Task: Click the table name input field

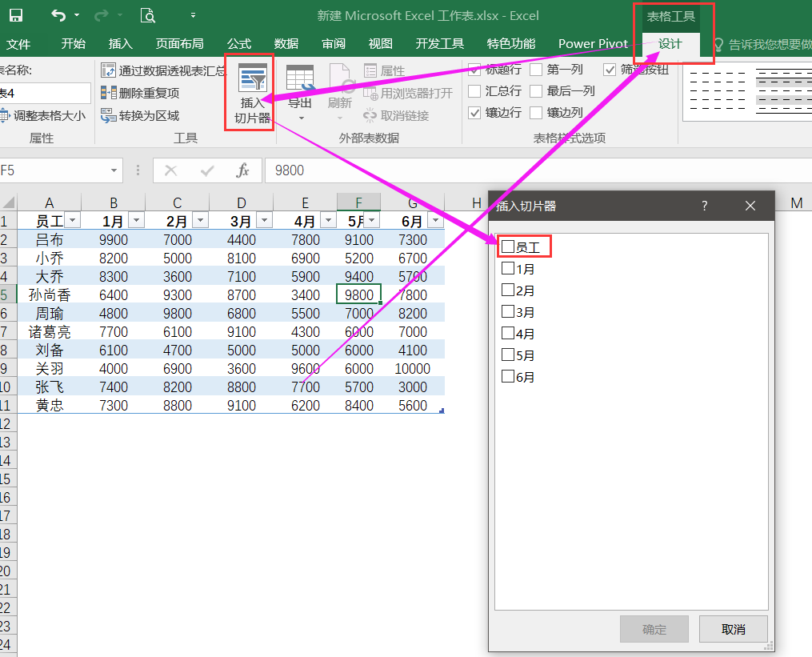Action: pyautogui.click(x=45, y=94)
